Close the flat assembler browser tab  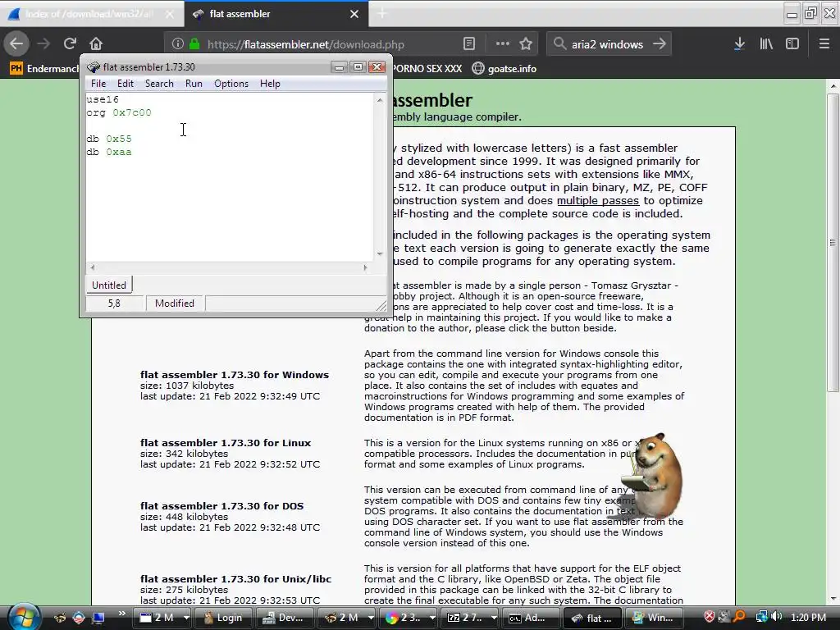pyautogui.click(x=354, y=14)
